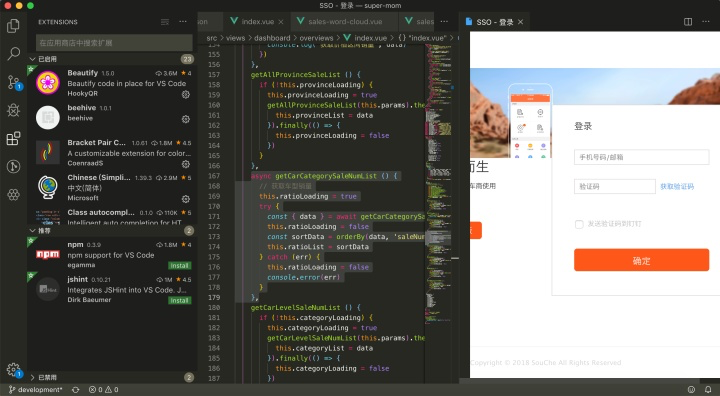Open the Source Control view

pos(13,82)
